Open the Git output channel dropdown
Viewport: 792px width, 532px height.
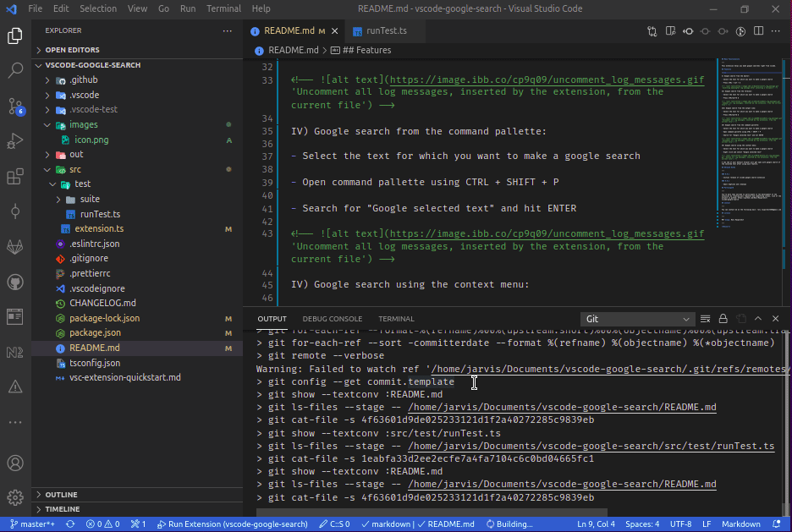pyautogui.click(x=637, y=319)
